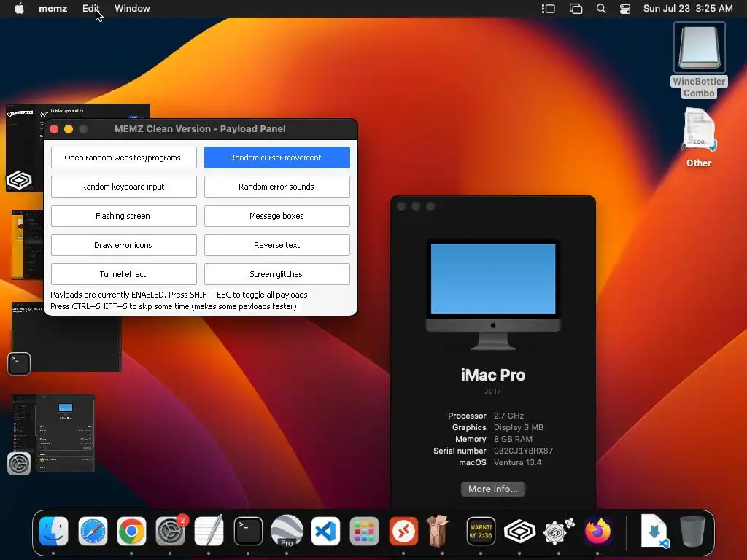Open the memz application menu

[53, 9]
